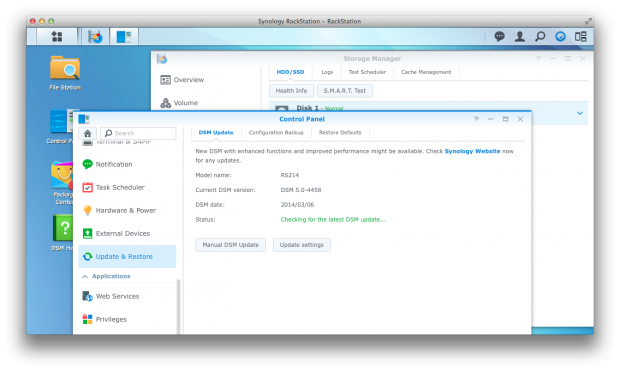Switch to the Configuration Backup tab

[x=276, y=132]
